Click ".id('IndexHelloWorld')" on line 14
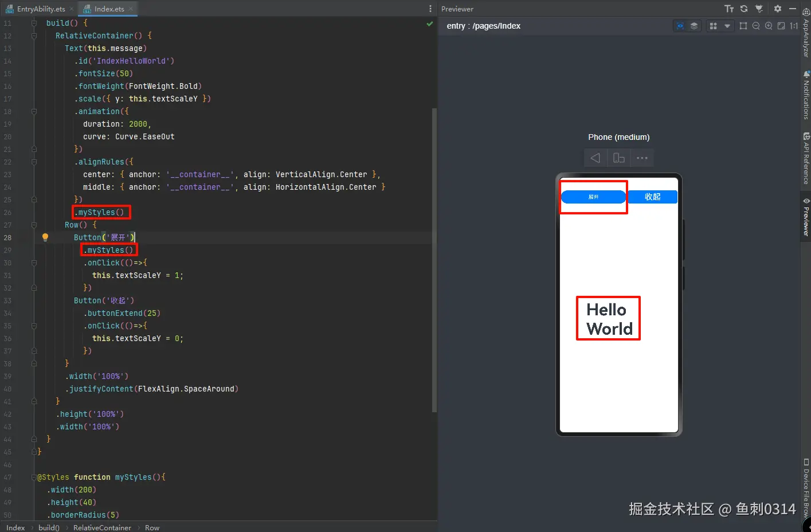This screenshot has height=532, width=811. pos(124,61)
